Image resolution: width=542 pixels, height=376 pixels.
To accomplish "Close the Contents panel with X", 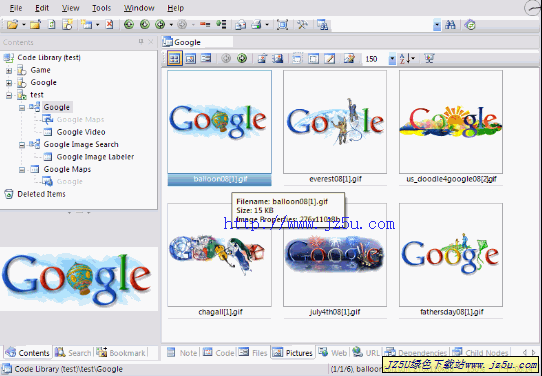I will (x=151, y=42).
